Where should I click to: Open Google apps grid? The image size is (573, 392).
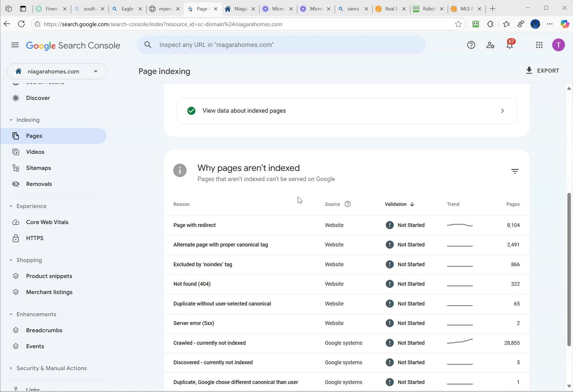tap(539, 45)
